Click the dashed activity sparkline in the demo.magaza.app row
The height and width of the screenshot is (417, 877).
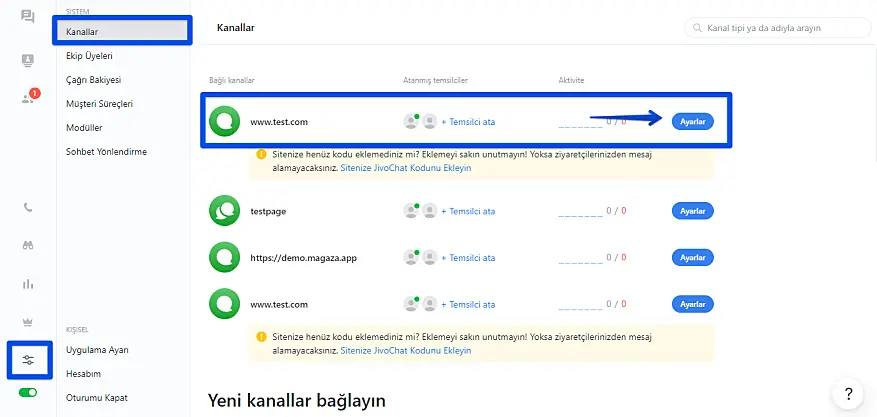click(581, 261)
